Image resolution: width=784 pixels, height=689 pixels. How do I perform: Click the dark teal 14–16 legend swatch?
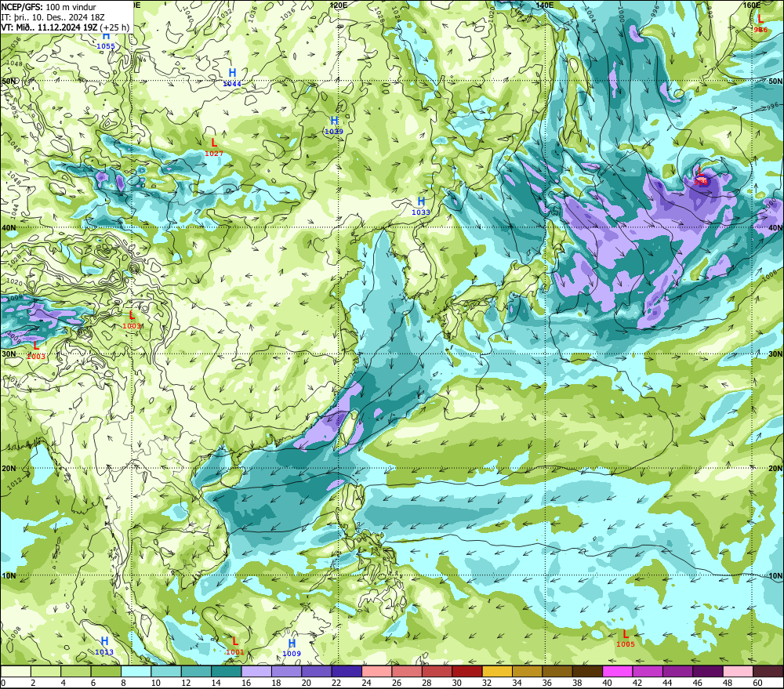227,671
